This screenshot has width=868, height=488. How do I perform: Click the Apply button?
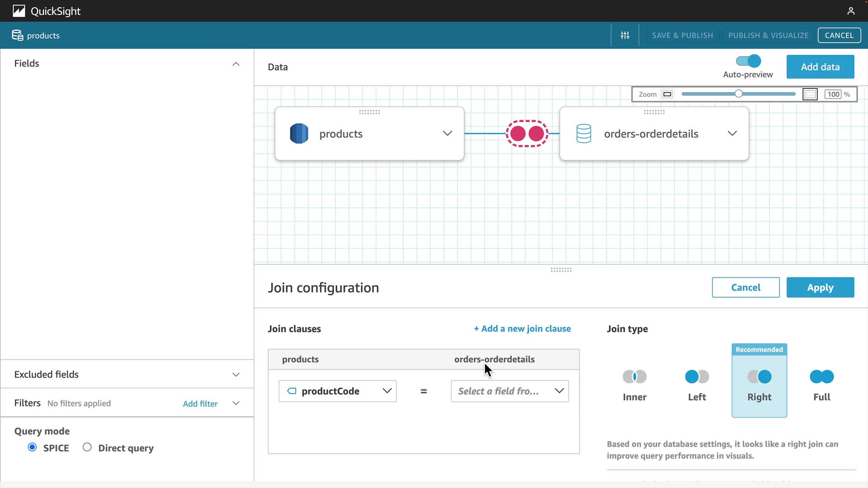(820, 287)
